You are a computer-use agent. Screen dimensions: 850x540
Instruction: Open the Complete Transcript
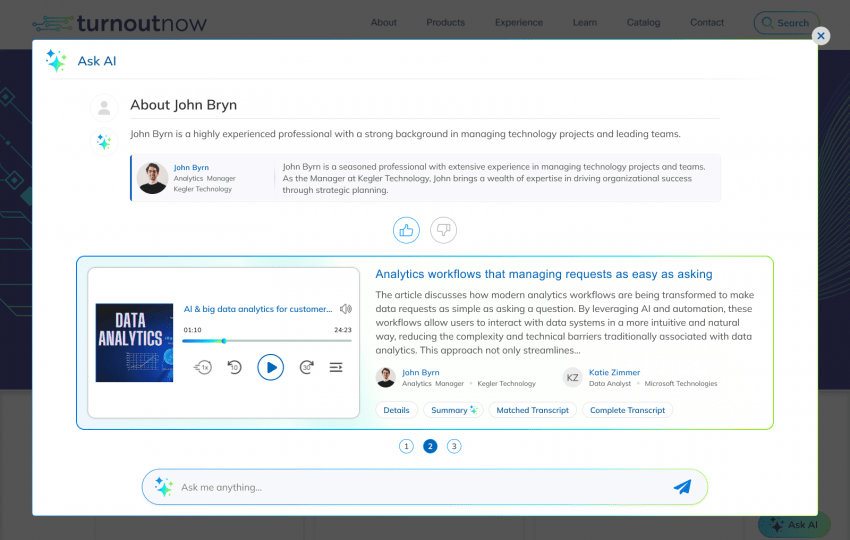pyautogui.click(x=627, y=410)
